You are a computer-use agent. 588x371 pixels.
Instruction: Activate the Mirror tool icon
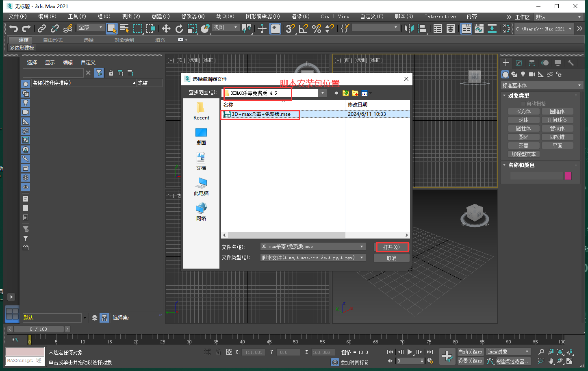[x=409, y=28]
